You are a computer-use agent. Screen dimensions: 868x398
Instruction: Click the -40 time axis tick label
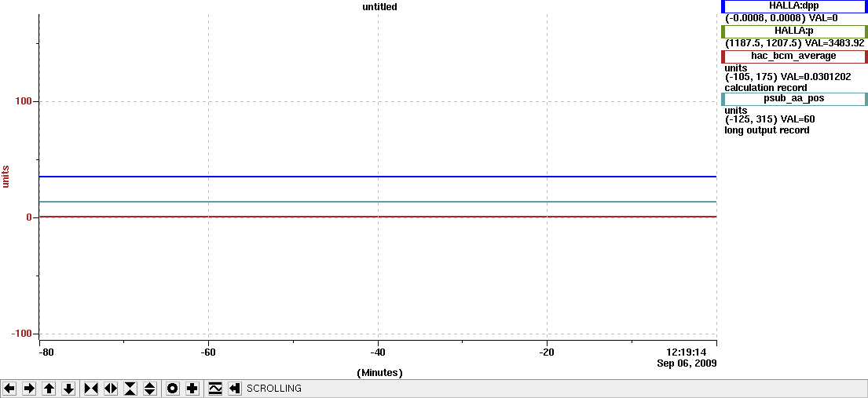[378, 352]
